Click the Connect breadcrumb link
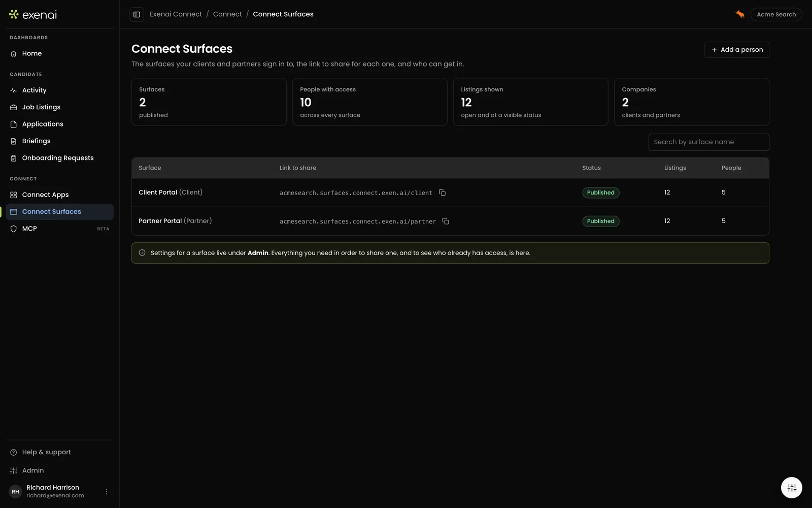 pos(227,14)
